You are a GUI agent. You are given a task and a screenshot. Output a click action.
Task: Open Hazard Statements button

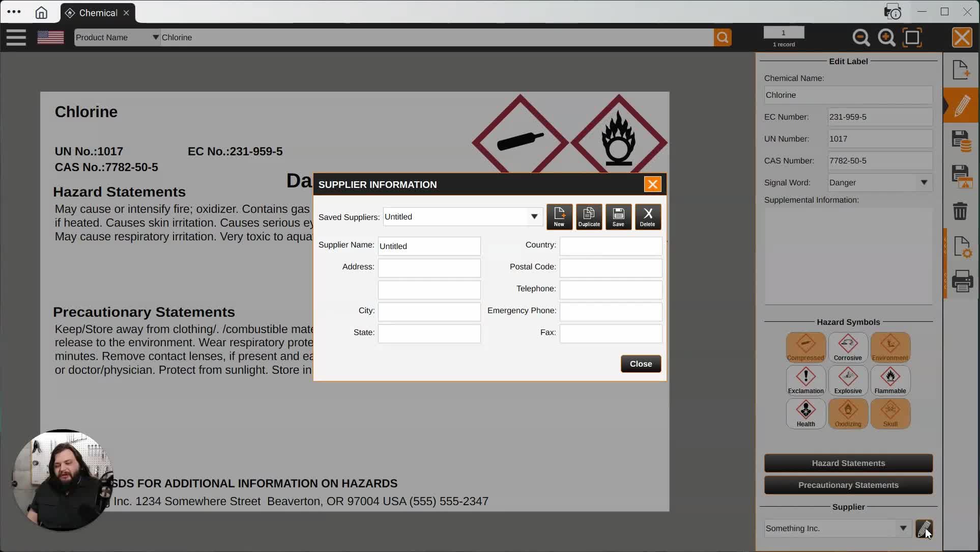click(848, 463)
